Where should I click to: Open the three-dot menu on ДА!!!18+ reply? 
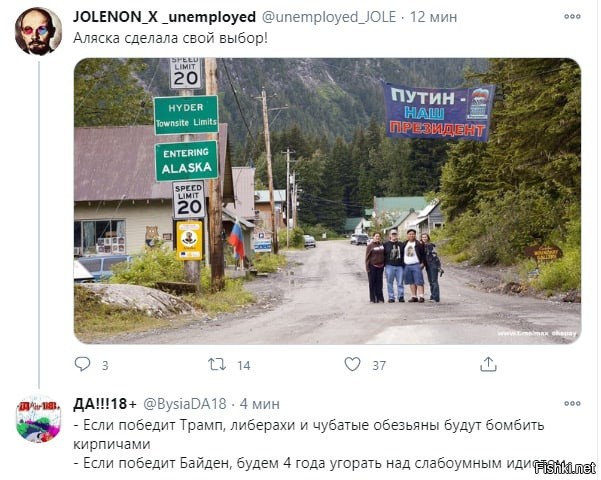572,403
